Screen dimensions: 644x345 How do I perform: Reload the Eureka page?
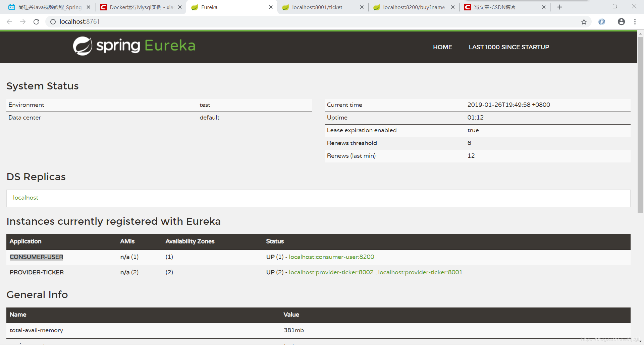tap(36, 22)
